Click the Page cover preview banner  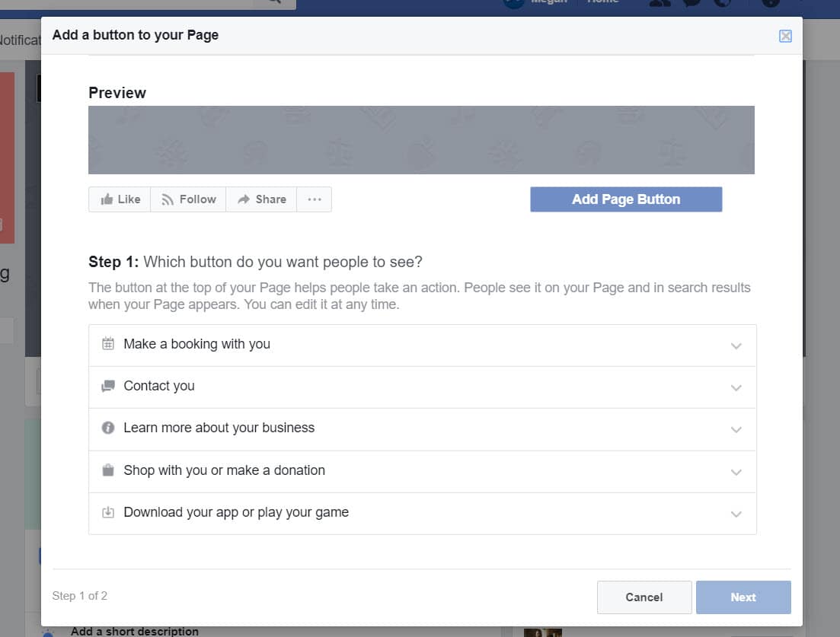pos(421,139)
